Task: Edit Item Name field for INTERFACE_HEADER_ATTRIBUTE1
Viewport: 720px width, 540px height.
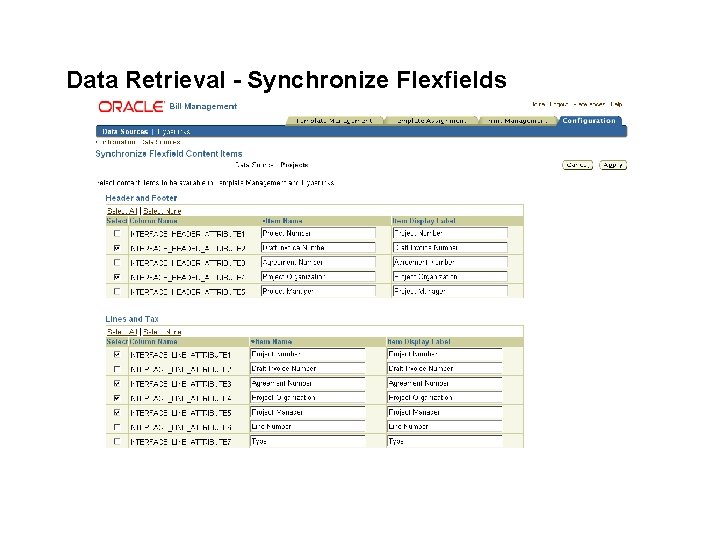Action: coord(318,233)
